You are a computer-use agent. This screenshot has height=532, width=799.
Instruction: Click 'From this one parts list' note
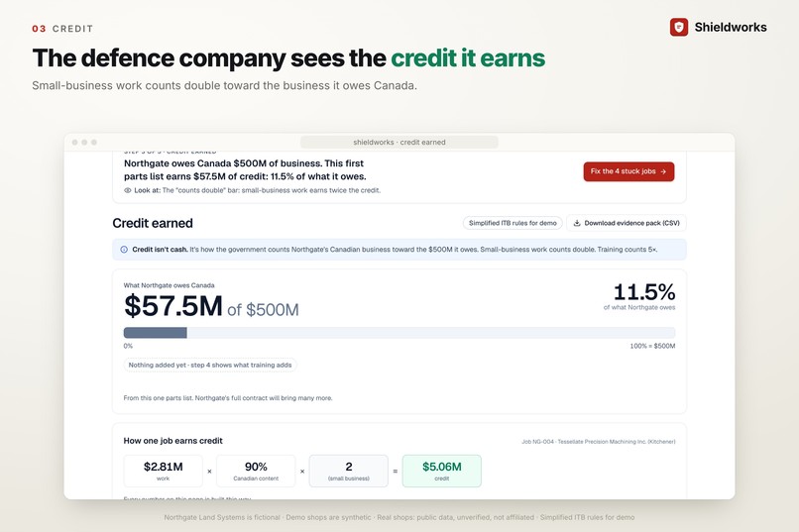pos(228,398)
